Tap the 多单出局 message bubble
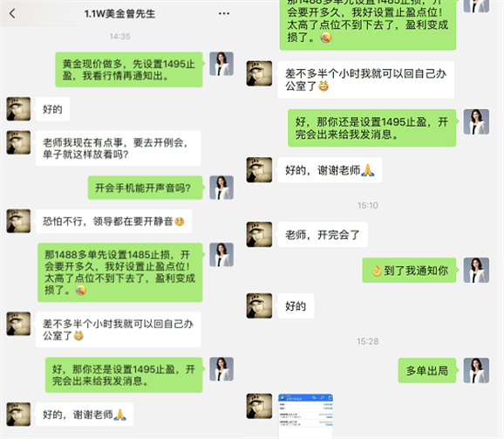This screenshot has height=439, width=504. pyautogui.click(x=427, y=371)
